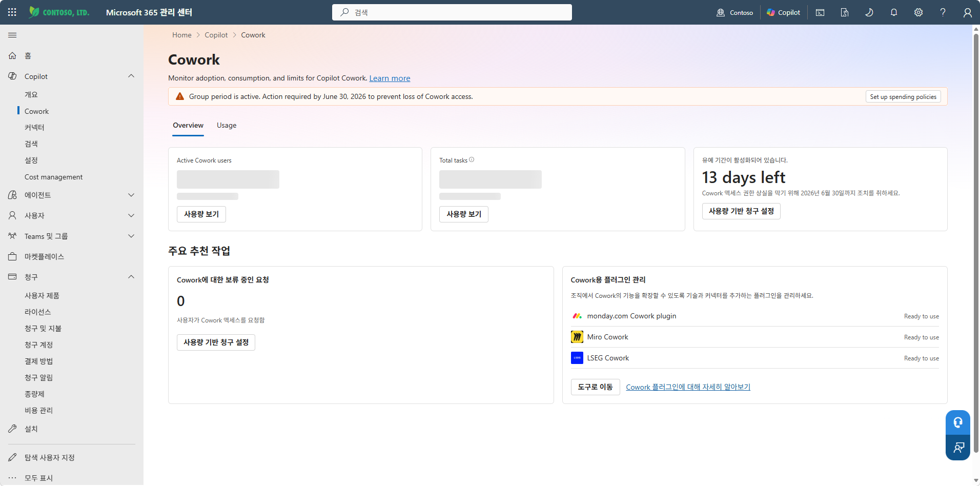Click 사용량 보기 under Total tasks
Viewport: 980px width, 486px height.
point(464,214)
